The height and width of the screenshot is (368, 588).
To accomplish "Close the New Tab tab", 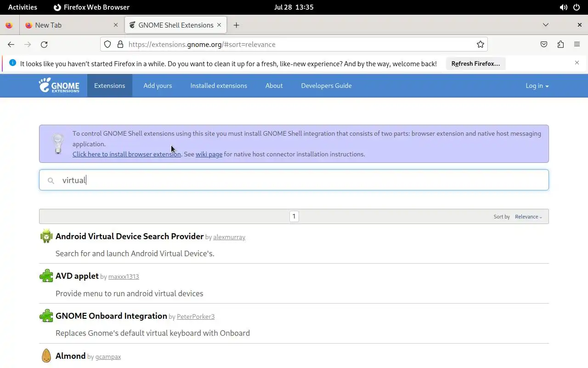I will [x=116, y=25].
